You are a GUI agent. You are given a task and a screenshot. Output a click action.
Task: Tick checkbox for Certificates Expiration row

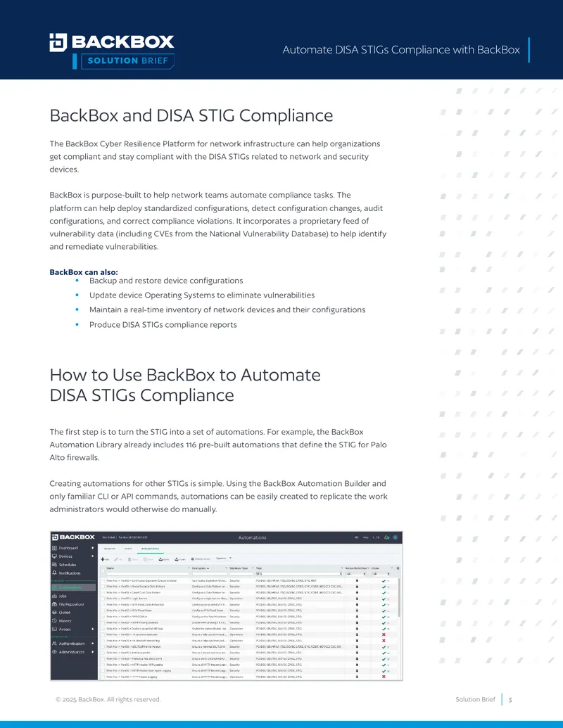[x=103, y=580]
